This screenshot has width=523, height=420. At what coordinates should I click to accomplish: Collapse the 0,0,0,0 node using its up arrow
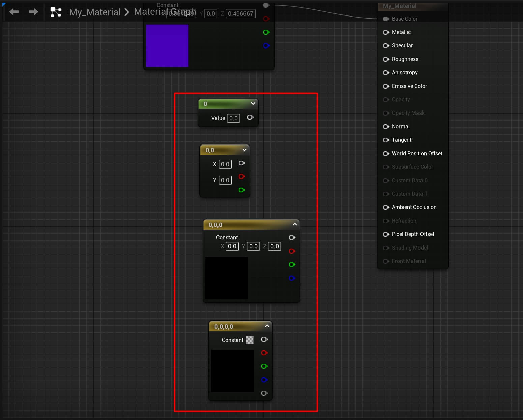pyautogui.click(x=267, y=326)
